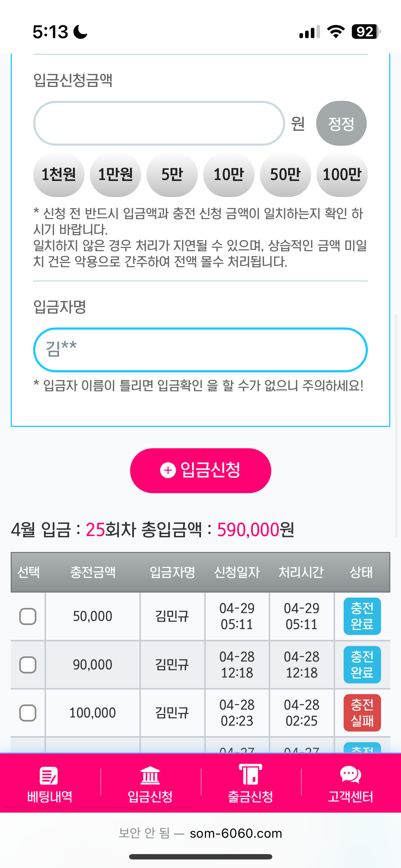Tap the moon focus mode icon

coord(81,32)
